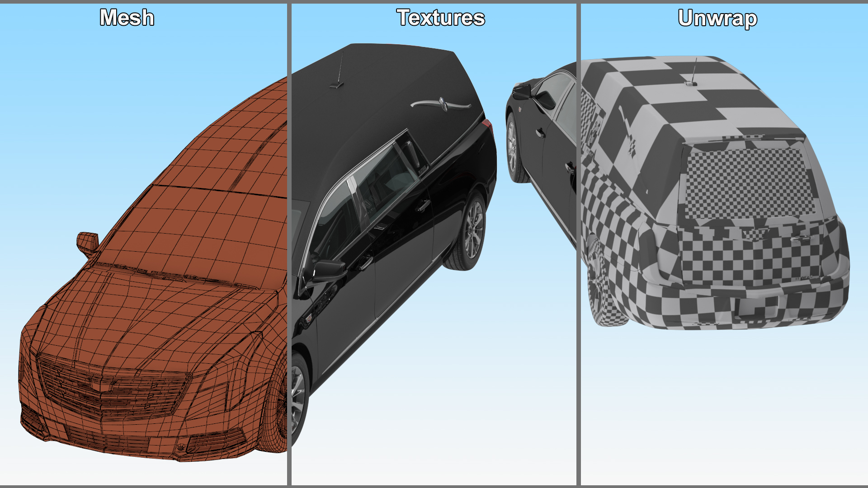Click the Unwrap heading label
Screen dimensions: 868x488
tap(717, 19)
